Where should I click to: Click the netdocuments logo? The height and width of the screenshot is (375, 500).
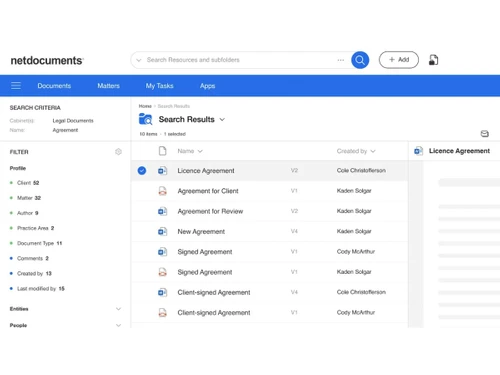point(47,60)
